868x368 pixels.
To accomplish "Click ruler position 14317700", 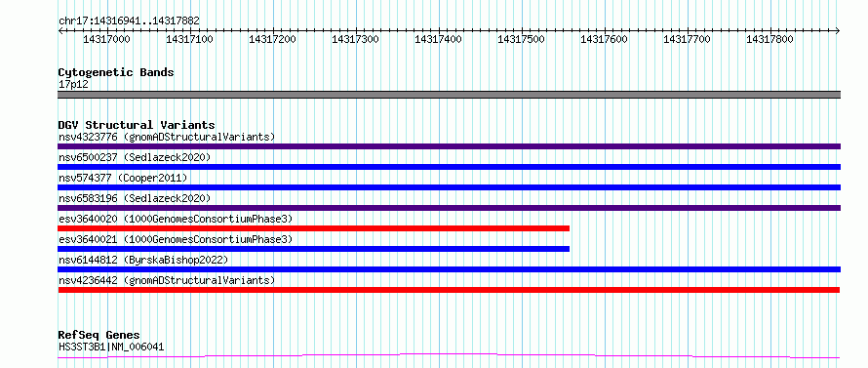I will (688, 39).
